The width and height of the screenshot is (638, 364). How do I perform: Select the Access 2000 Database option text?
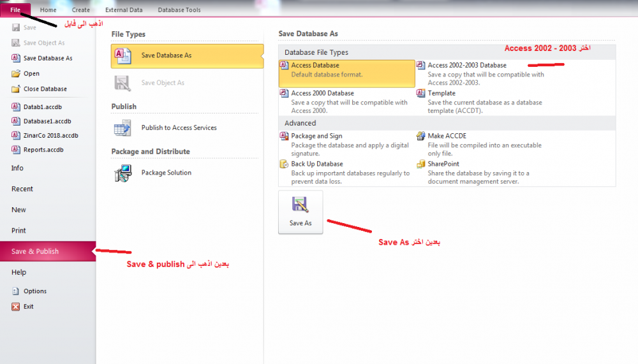coord(323,93)
